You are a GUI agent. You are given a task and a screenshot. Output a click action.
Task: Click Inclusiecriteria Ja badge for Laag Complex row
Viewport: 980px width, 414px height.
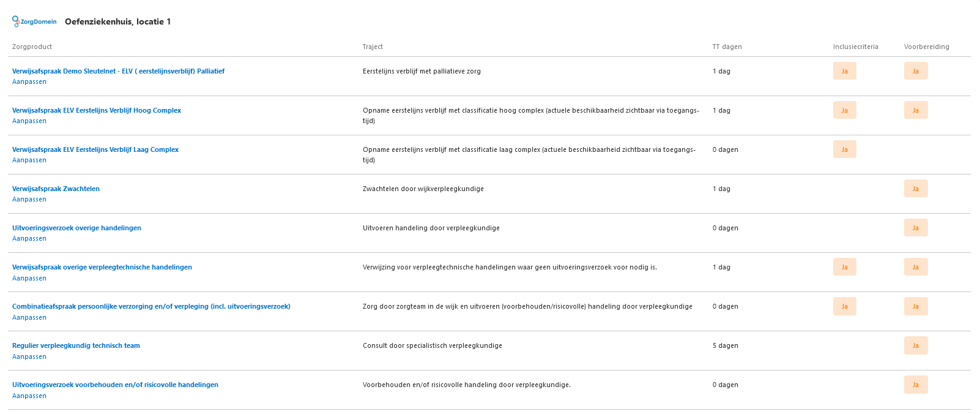coord(844,149)
